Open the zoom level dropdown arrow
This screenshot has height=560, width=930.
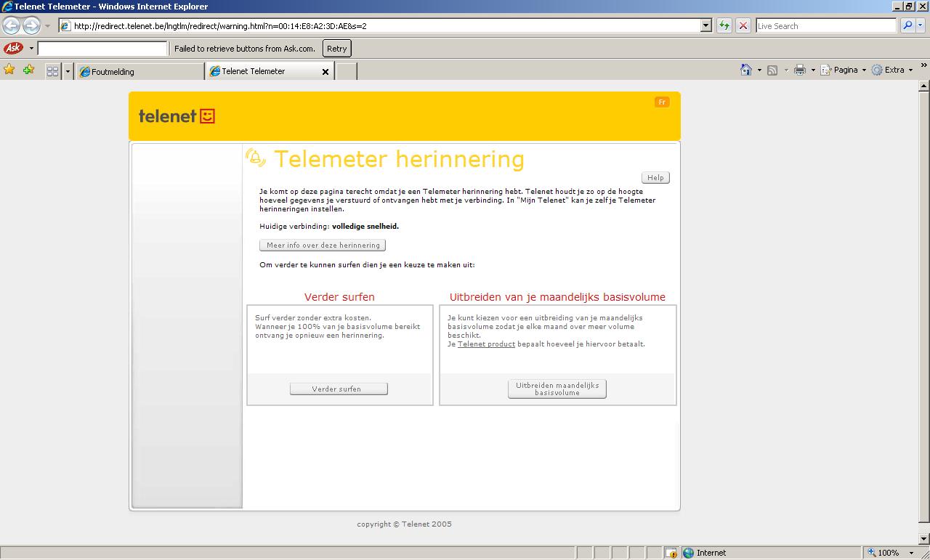click(x=912, y=553)
